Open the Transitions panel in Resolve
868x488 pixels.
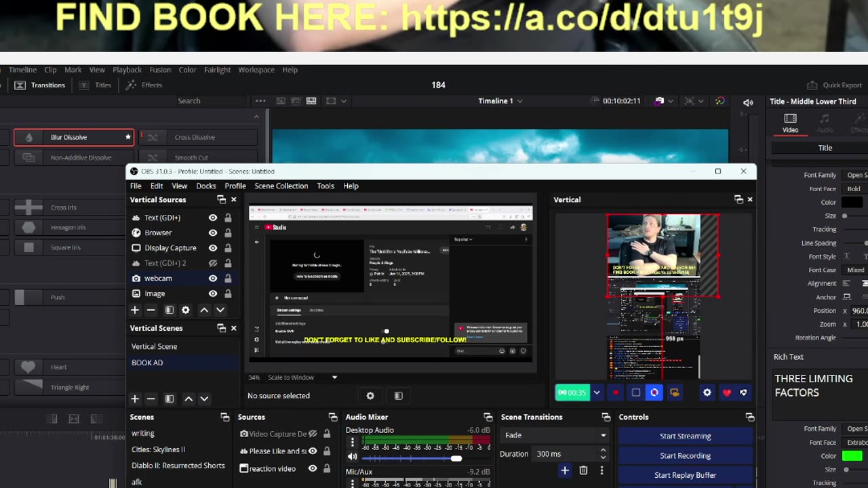(40, 85)
